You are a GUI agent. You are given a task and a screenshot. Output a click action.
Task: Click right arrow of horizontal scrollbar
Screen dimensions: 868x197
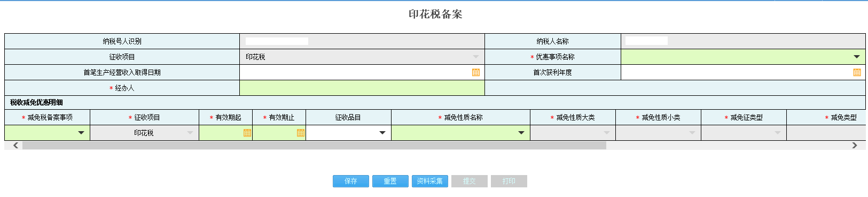855,145
